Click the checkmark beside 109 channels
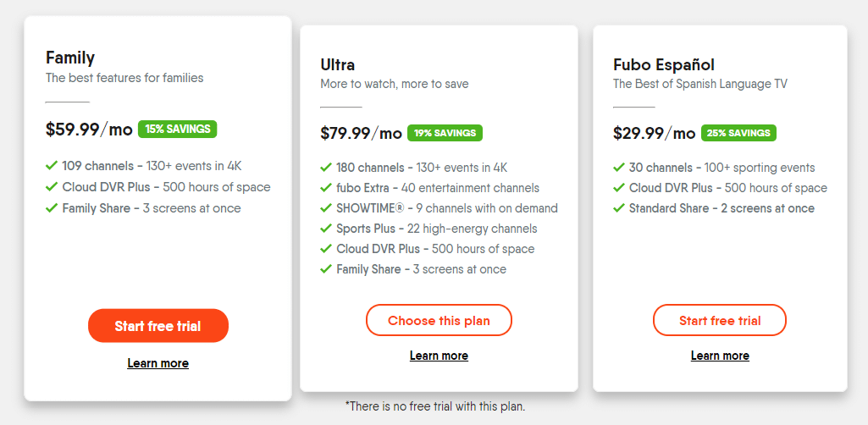The width and height of the screenshot is (868, 425). click(x=52, y=166)
